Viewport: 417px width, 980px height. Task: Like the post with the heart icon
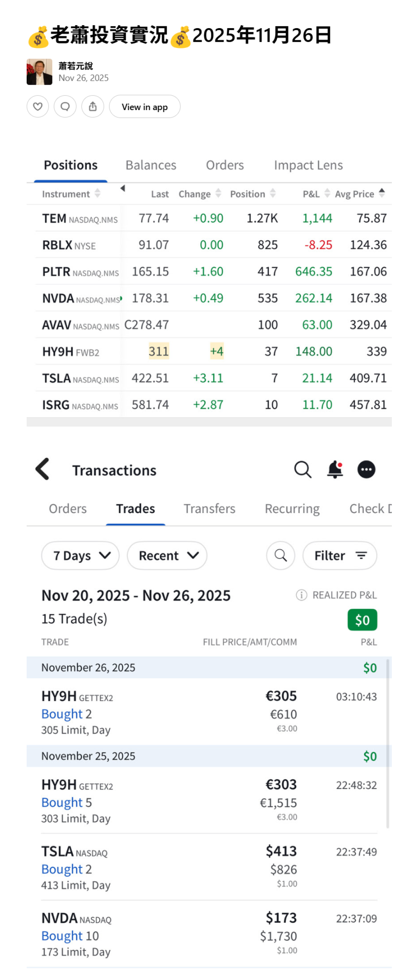(37, 106)
